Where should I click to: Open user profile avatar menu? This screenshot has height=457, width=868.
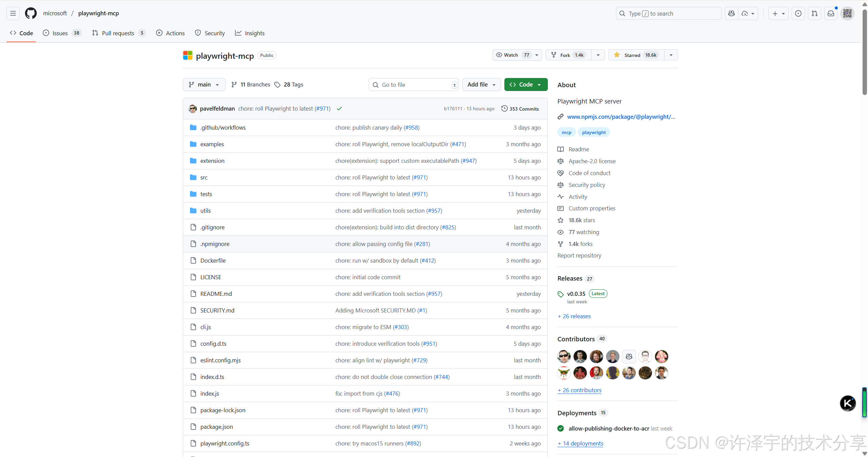tap(847, 13)
